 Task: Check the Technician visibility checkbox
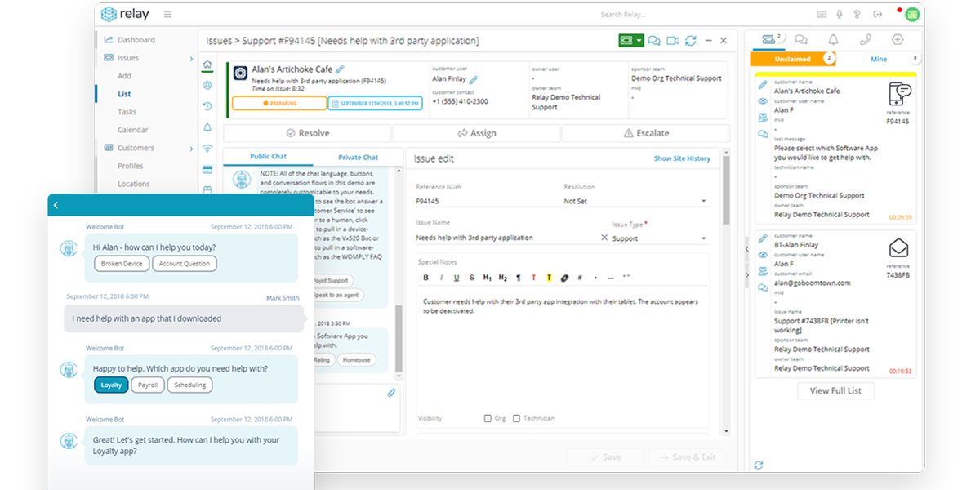point(516,418)
